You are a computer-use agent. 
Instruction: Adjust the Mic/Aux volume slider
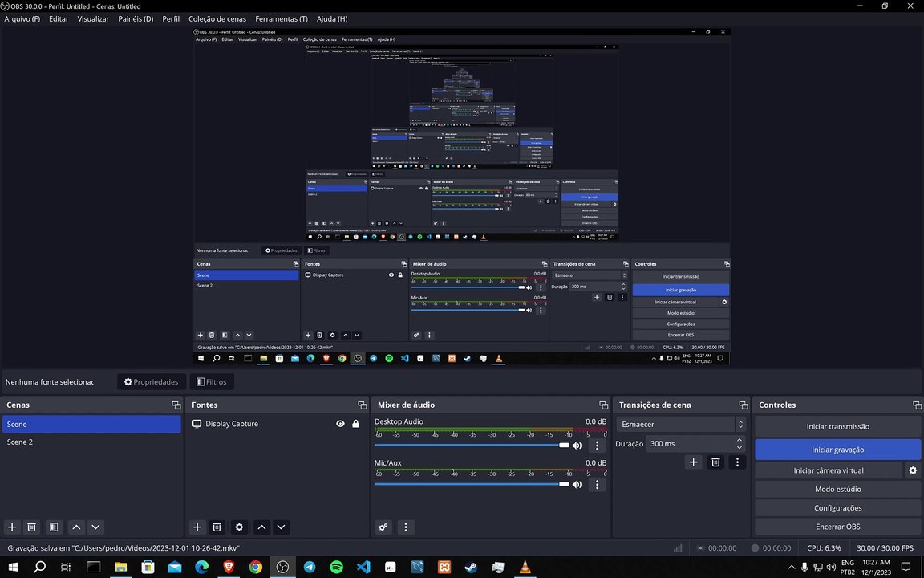pyautogui.click(x=472, y=484)
